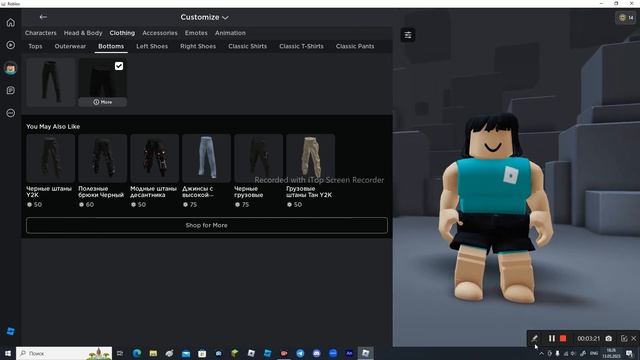Switch to the Emotes tab
The height and width of the screenshot is (360, 640).
196,33
